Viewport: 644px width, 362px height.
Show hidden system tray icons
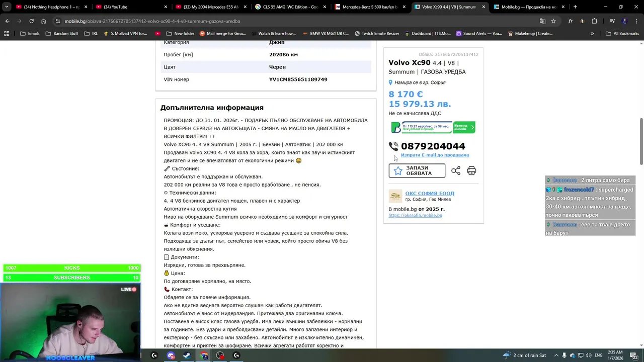point(555,355)
